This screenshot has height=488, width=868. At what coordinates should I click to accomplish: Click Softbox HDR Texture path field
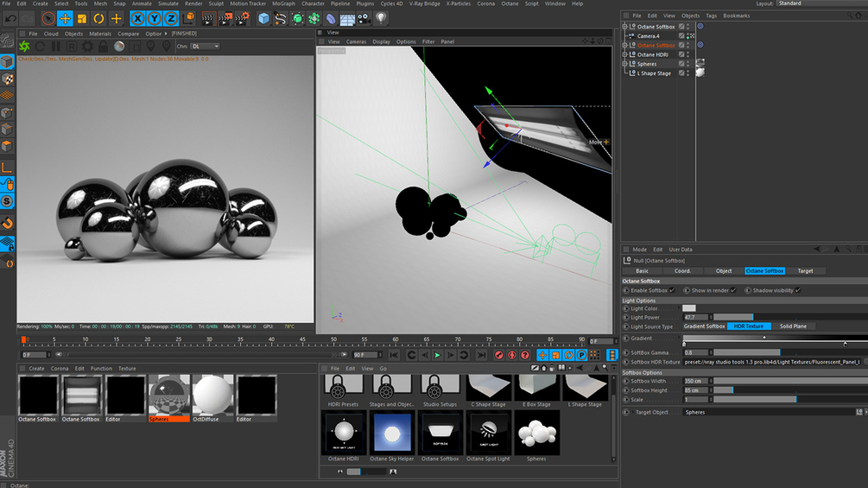pyautogui.click(x=773, y=362)
